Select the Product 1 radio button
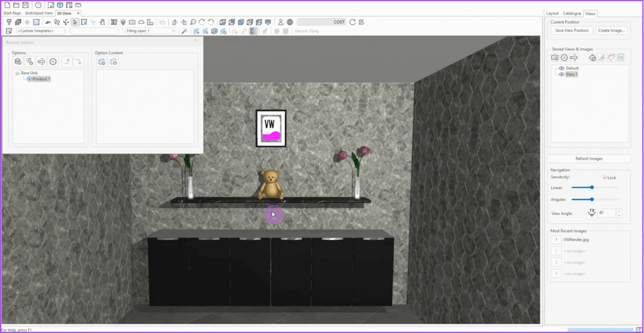This screenshot has width=644, height=333. pos(29,79)
